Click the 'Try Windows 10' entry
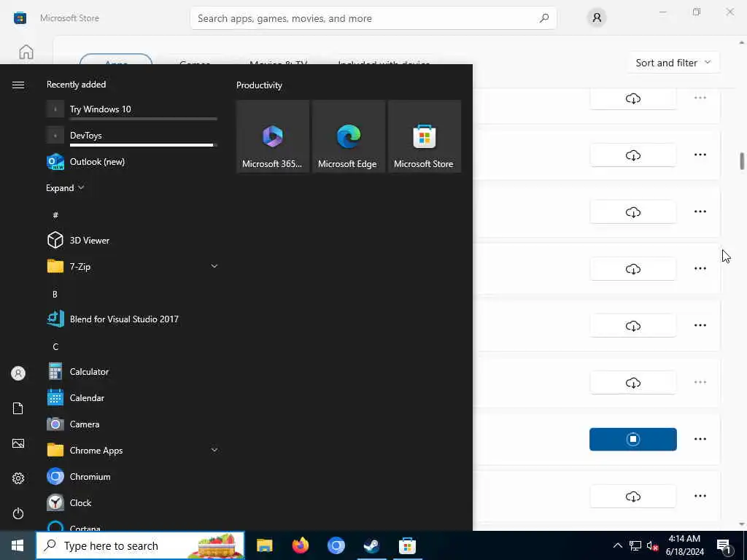 pyautogui.click(x=132, y=109)
